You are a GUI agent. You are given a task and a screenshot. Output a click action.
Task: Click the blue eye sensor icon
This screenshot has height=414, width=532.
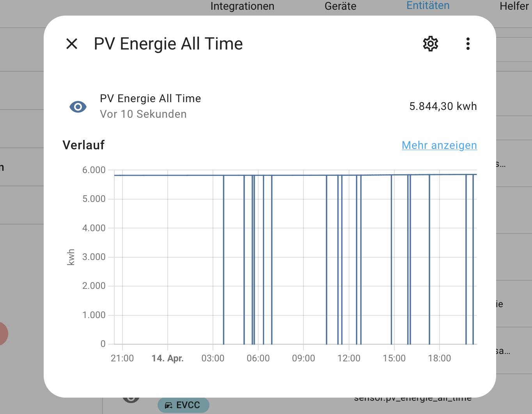pos(78,106)
